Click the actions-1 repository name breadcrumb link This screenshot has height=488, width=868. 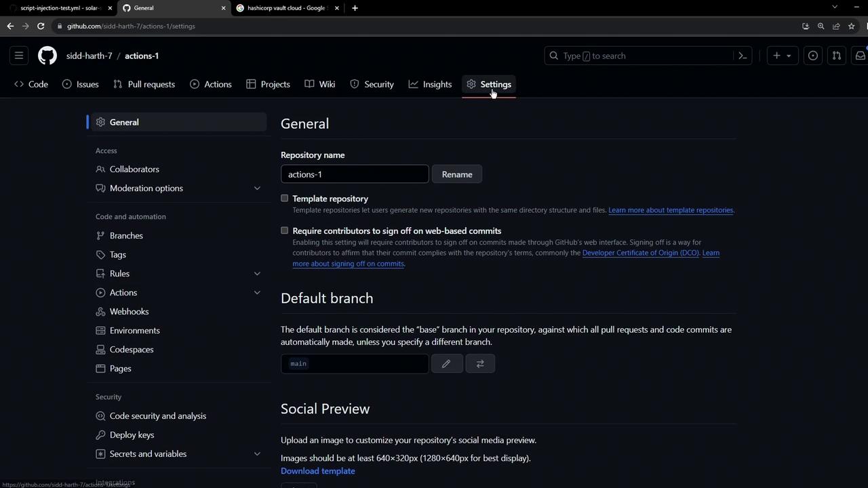(x=142, y=56)
